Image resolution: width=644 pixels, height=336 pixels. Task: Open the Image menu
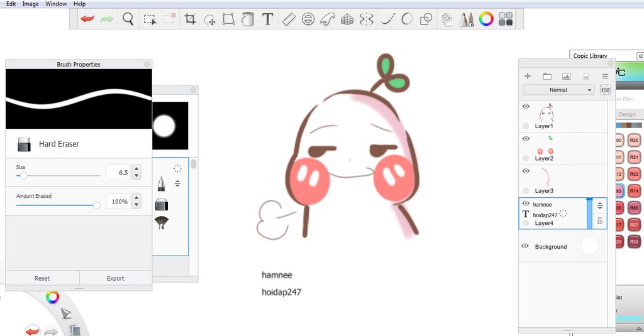coord(30,4)
